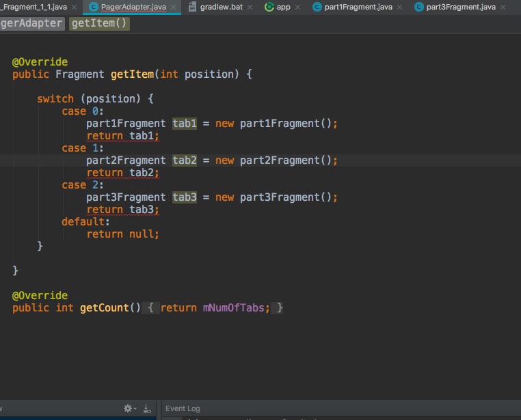This screenshot has height=420, width=521.
Task: Click the PagerAdapter.java class file icon
Action: tap(94, 7)
